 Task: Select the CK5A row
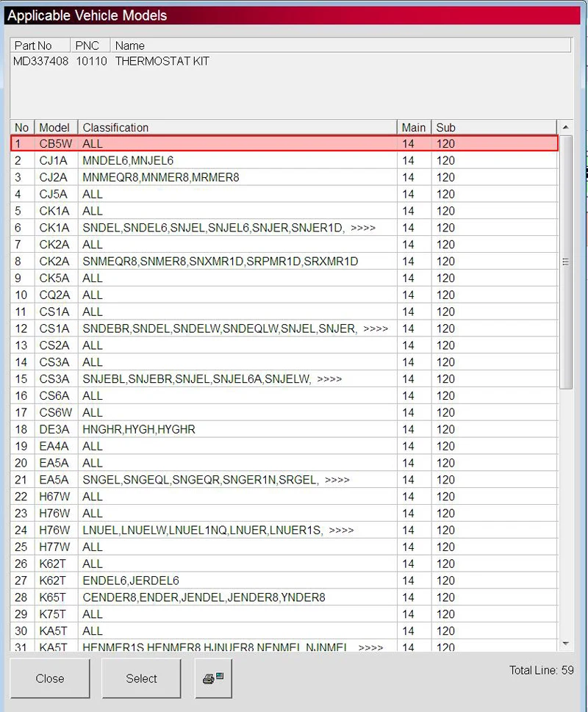[284, 278]
